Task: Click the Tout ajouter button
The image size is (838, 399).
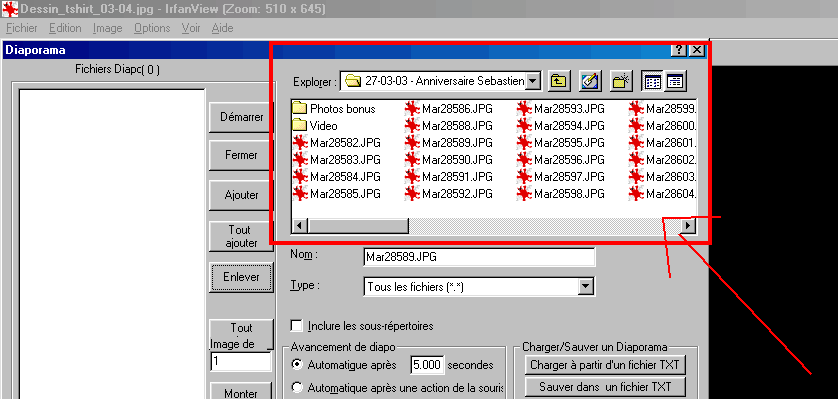Action: click(242, 236)
